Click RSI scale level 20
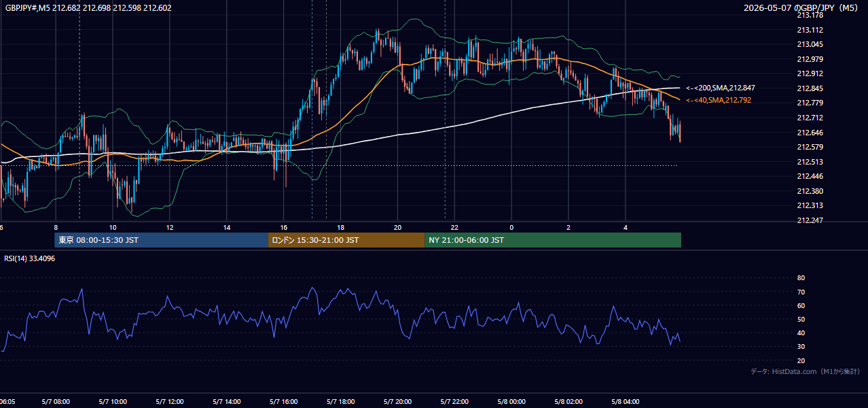This screenshot has width=868, height=408. (x=801, y=360)
